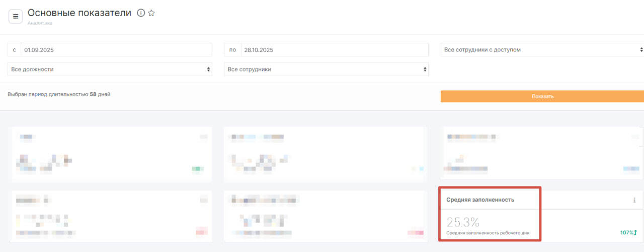Screen dimensions: 644x252
Task: Open the Все сотрудники с доступом dropdown
Action: click(x=542, y=50)
